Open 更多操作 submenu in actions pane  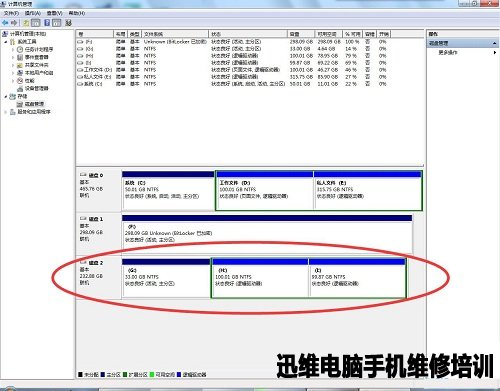click(x=467, y=52)
